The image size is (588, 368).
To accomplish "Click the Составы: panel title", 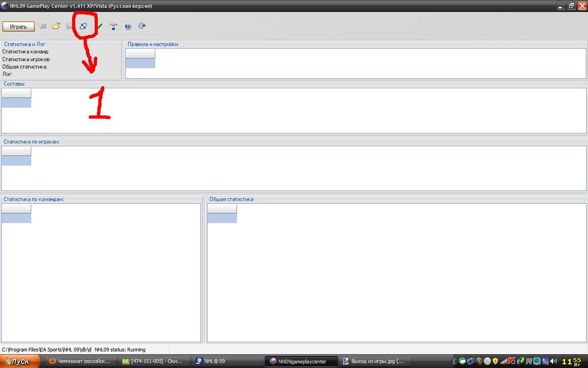I will pos(14,84).
